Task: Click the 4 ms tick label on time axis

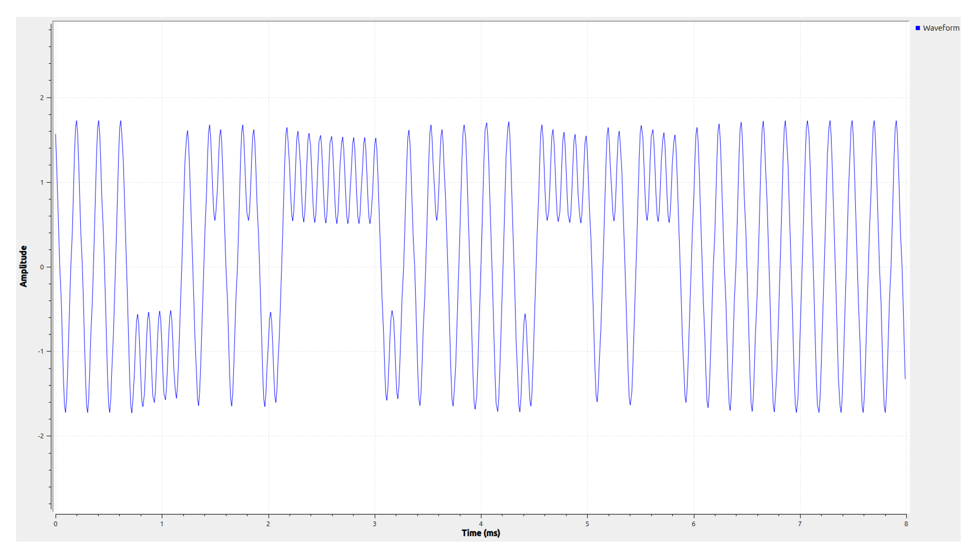Action: pos(481,524)
